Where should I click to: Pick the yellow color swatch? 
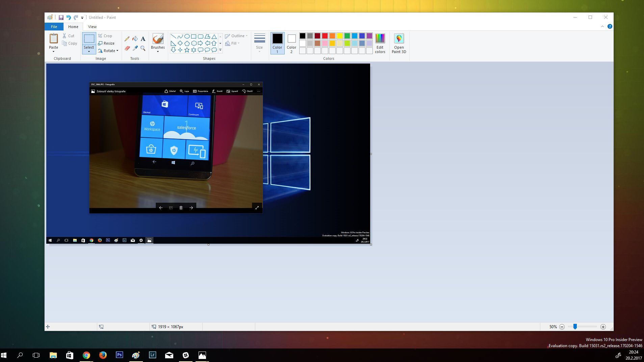point(339,36)
